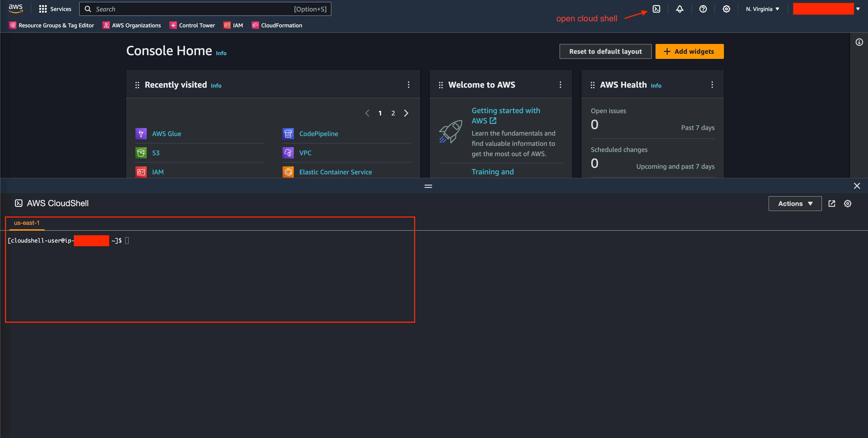The width and height of the screenshot is (868, 438).
Task: Switch to the us-east-1 terminal tab
Action: (x=27, y=223)
